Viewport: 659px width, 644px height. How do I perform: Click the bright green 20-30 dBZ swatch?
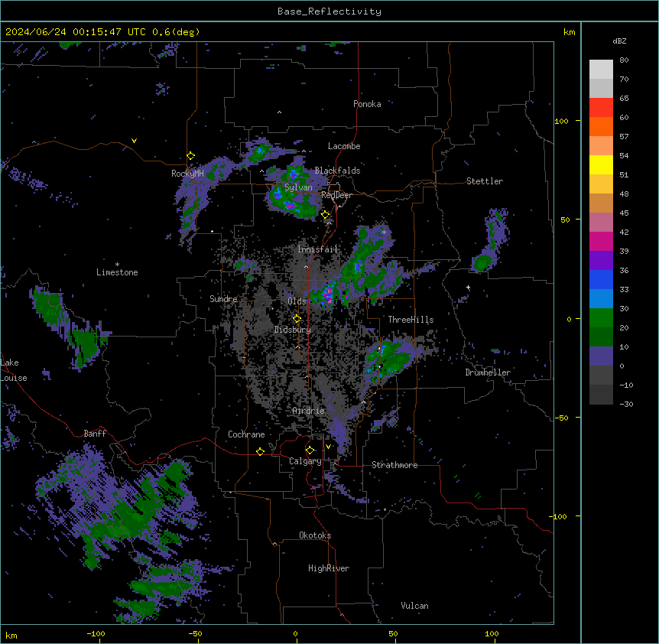point(601,318)
